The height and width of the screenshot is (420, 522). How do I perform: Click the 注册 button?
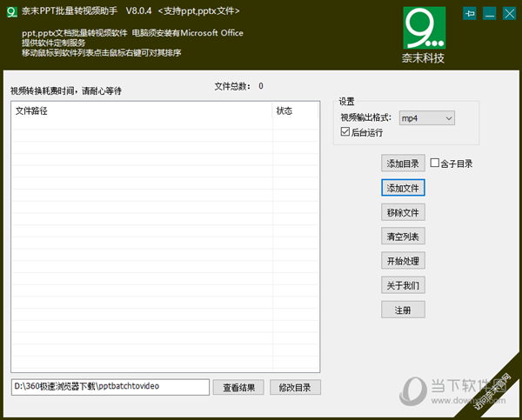403,310
